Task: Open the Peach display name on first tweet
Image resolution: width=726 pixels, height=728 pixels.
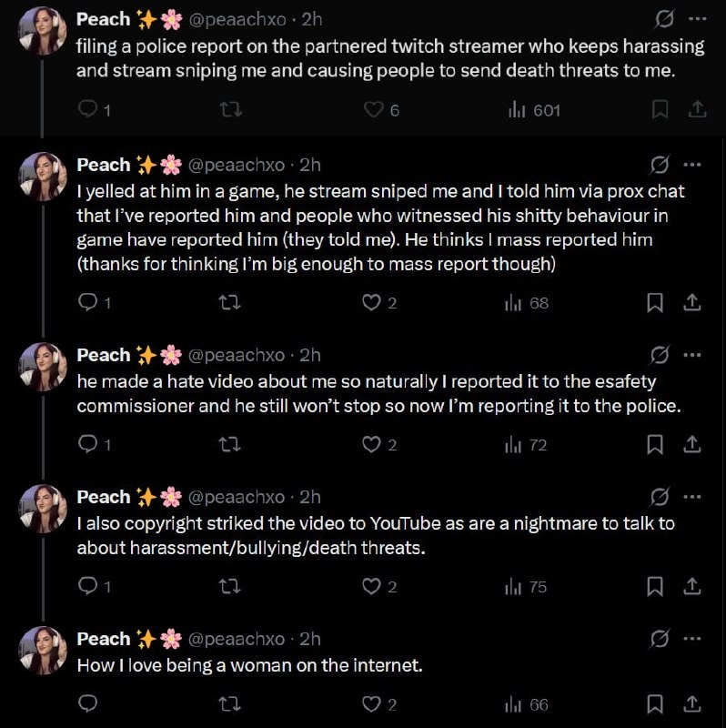Action: tap(103, 19)
